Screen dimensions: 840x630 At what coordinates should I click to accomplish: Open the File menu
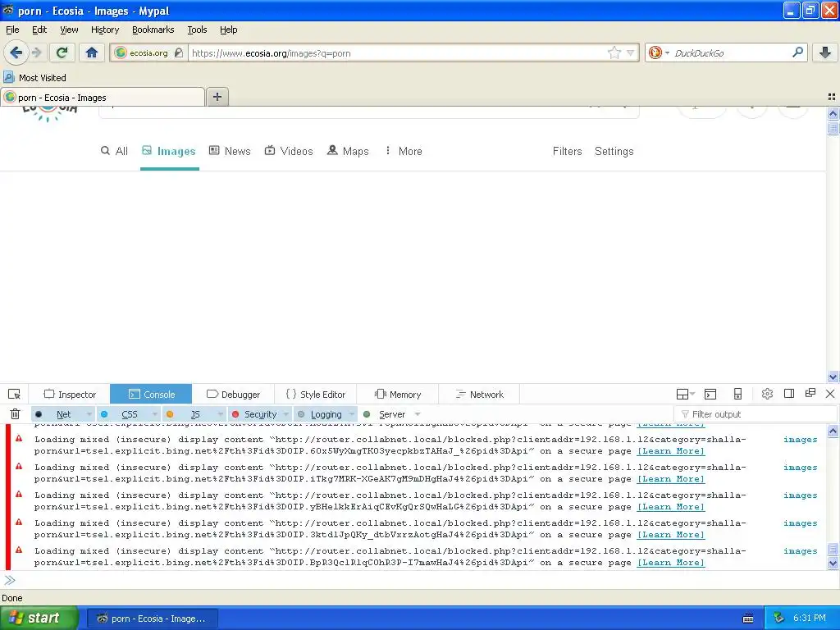coord(12,30)
